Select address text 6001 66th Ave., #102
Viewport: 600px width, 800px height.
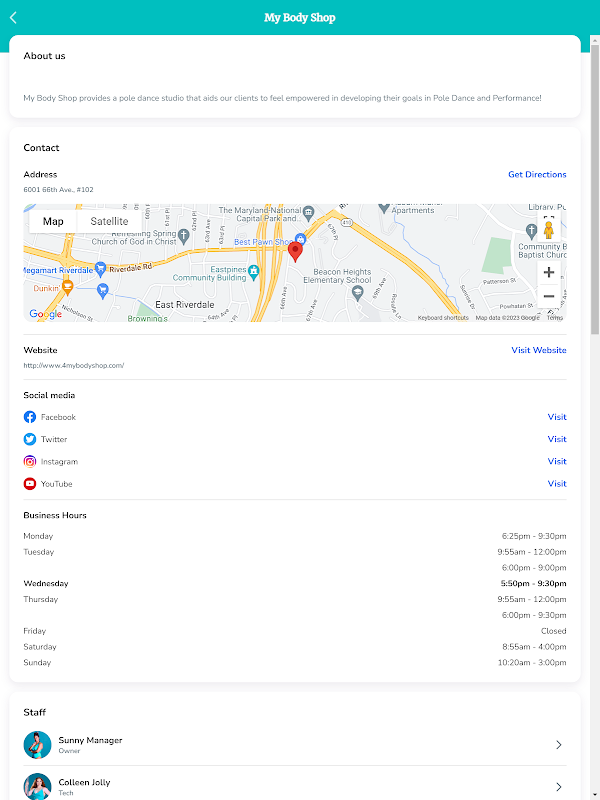point(58,190)
